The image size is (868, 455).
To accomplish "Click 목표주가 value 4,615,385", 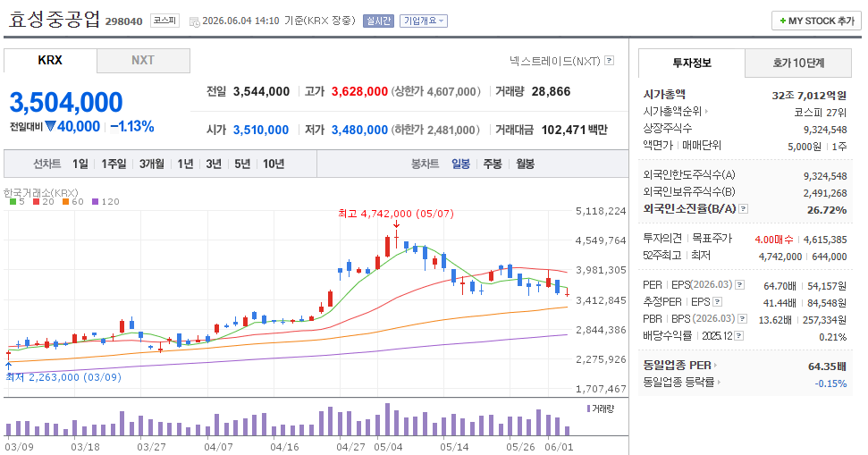I will pos(825,240).
